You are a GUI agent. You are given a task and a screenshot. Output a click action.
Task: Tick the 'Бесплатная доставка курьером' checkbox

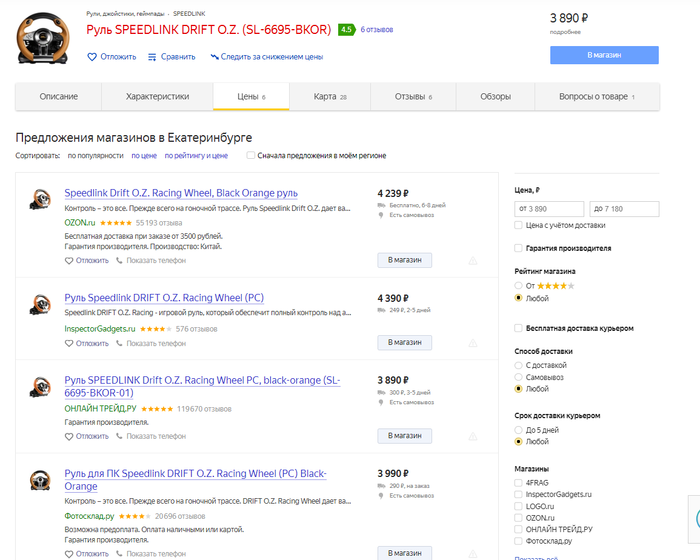pyautogui.click(x=518, y=328)
